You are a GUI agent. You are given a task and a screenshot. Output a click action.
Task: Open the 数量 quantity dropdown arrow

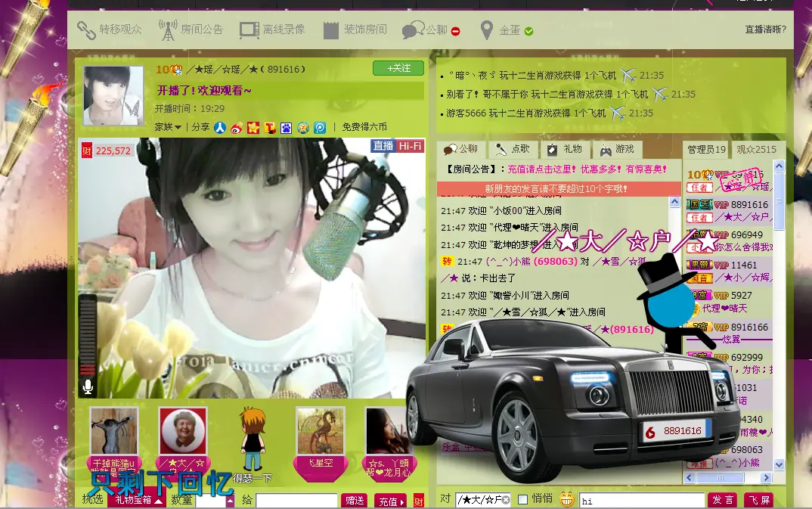[231, 501]
